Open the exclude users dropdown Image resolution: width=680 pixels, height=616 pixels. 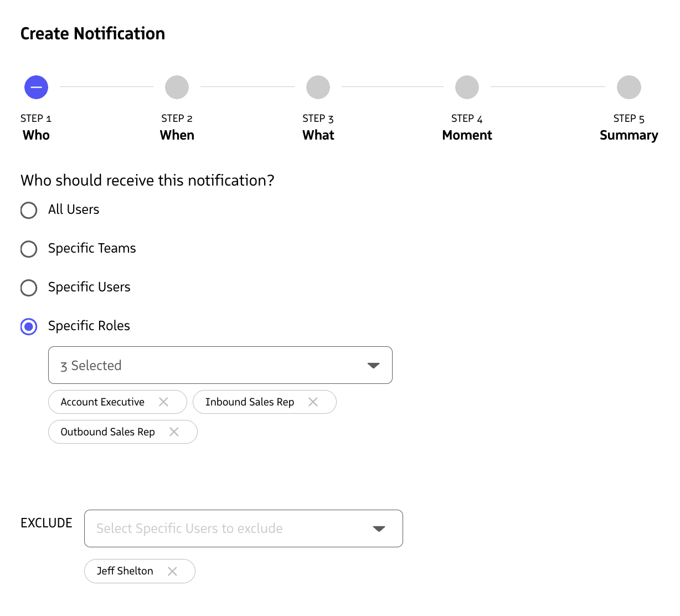(243, 528)
